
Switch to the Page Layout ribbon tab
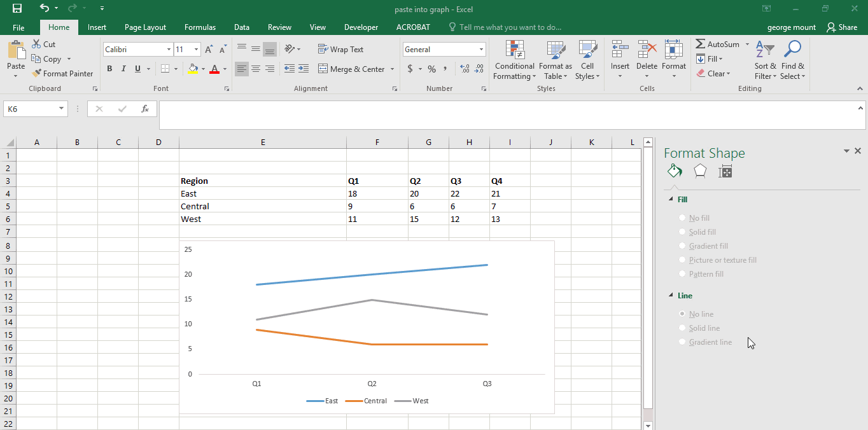pos(145,27)
